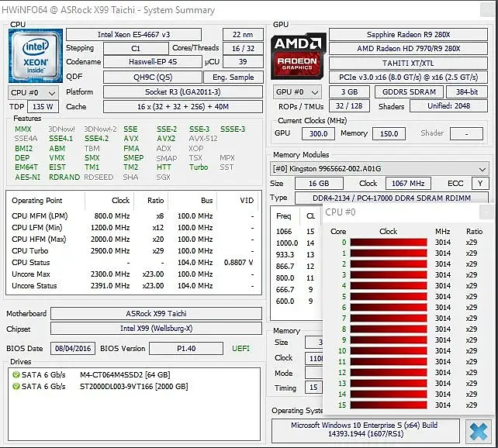Click the Uncore Max 2300.0 MHz row
The height and width of the screenshot is (448, 498).
tap(133, 274)
